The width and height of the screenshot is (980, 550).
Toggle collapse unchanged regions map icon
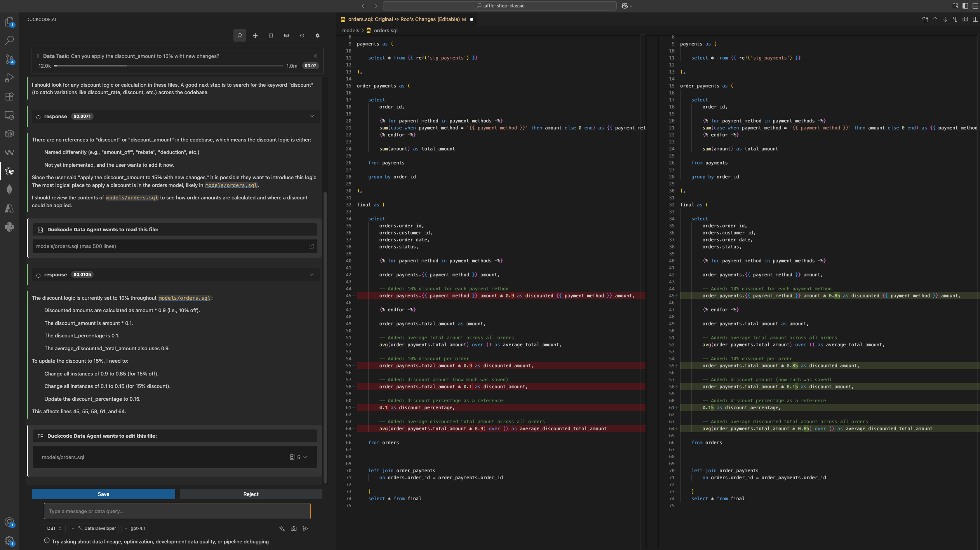pyautogui.click(x=965, y=19)
